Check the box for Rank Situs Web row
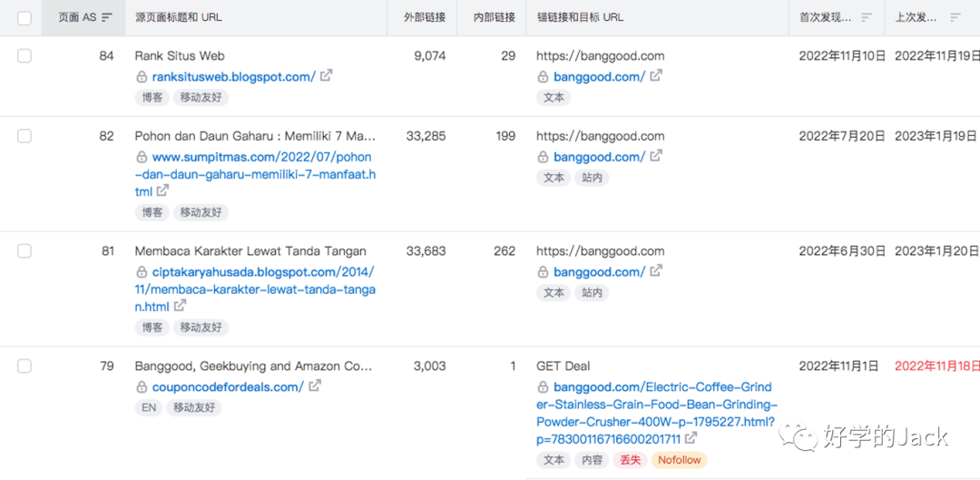The image size is (980, 480). click(x=24, y=56)
